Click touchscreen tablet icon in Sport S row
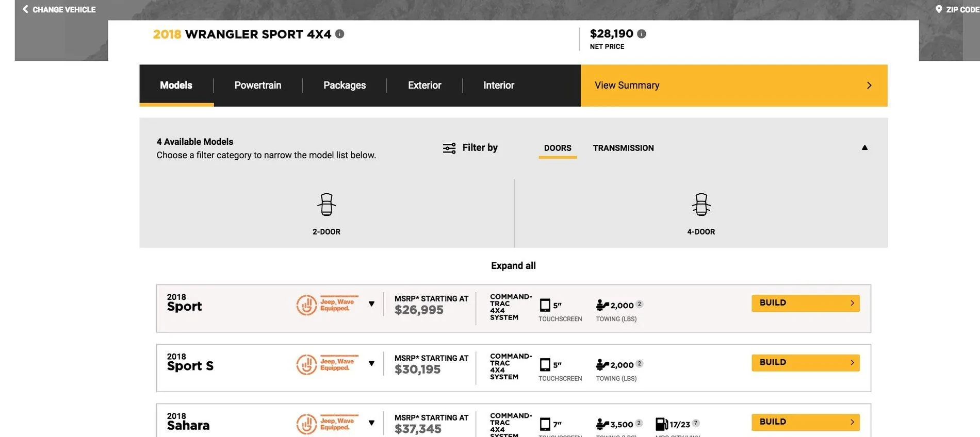 click(545, 364)
